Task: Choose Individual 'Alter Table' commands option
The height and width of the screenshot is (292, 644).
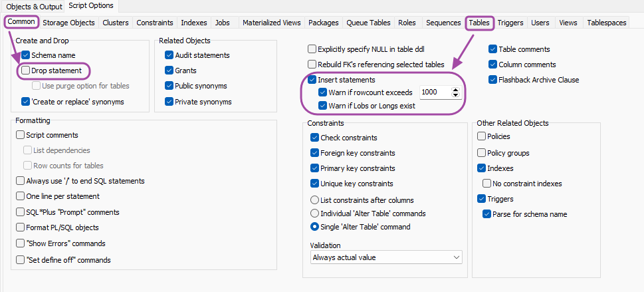Action: 315,214
